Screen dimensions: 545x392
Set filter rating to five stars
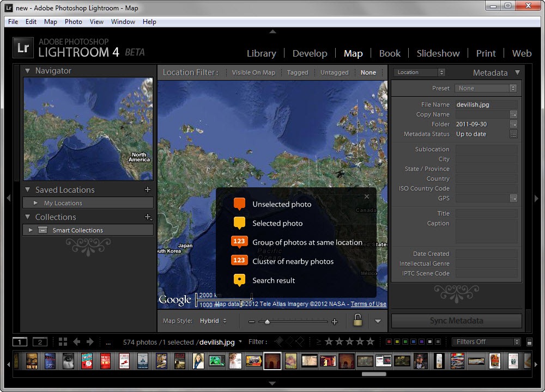coord(371,342)
